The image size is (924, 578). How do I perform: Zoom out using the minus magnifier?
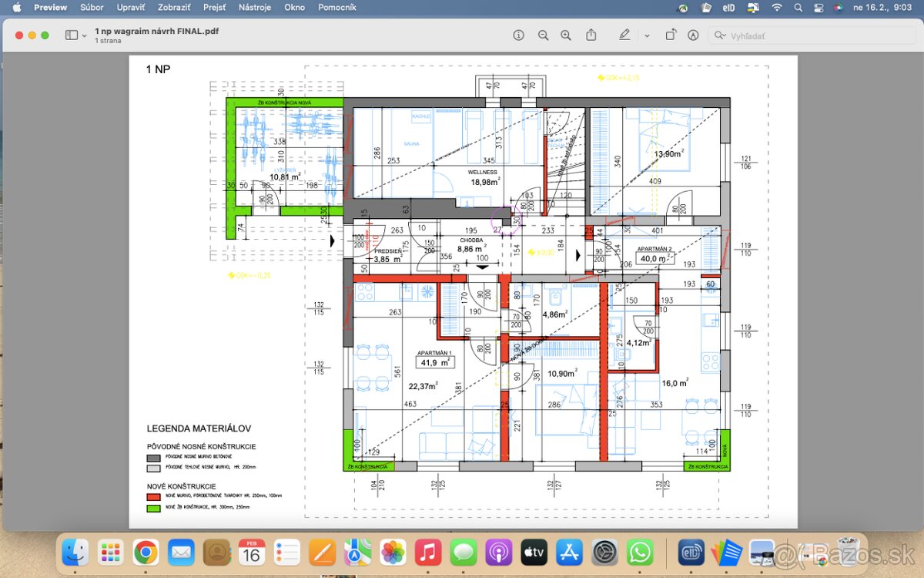(543, 35)
